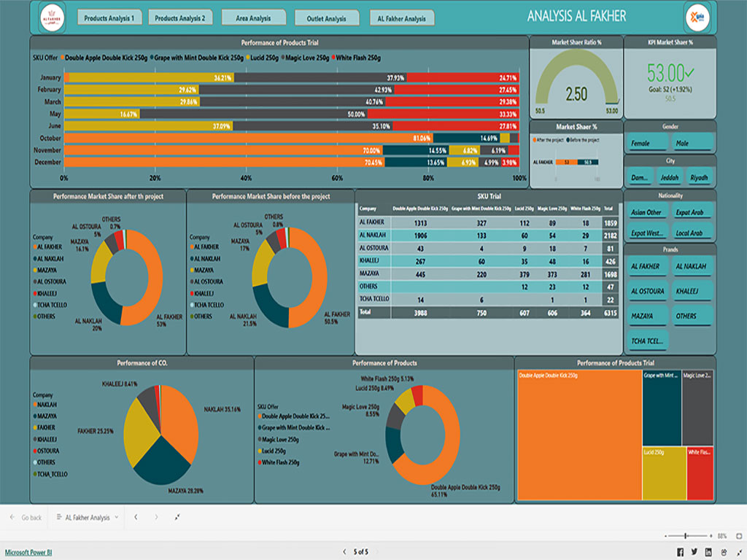The width and height of the screenshot is (747, 560).
Task: Filter brands by AL FAKHER
Action: (647, 266)
